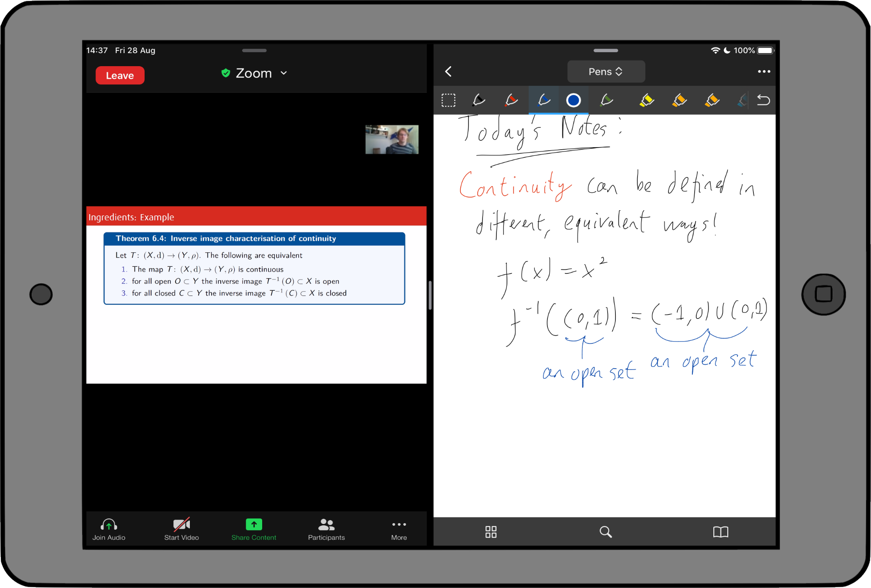
Task: Toggle Start Video on
Action: (182, 529)
